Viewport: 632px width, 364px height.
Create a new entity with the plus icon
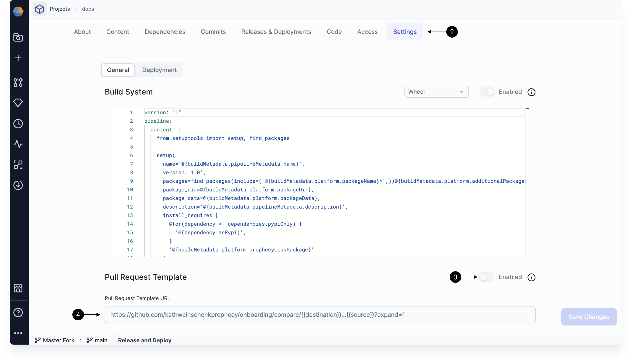18,58
